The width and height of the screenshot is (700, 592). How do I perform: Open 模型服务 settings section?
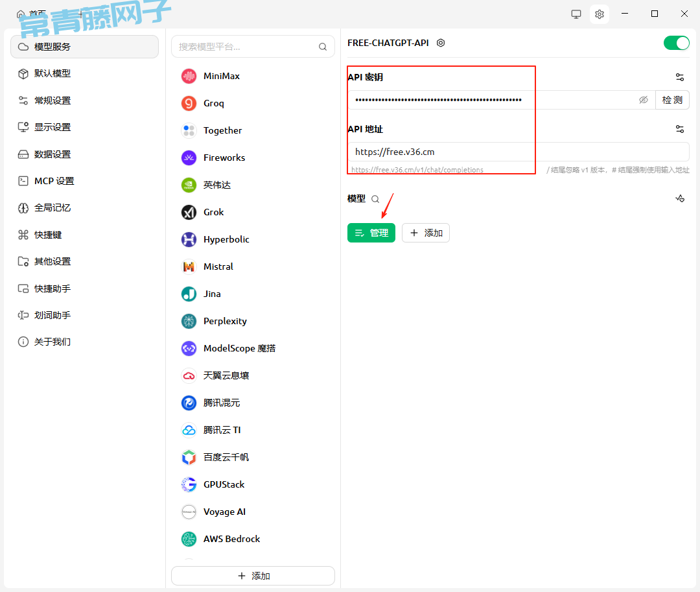click(84, 47)
